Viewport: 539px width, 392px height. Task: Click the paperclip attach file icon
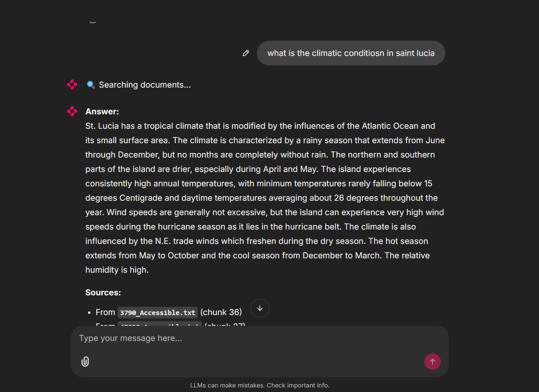[x=85, y=362]
